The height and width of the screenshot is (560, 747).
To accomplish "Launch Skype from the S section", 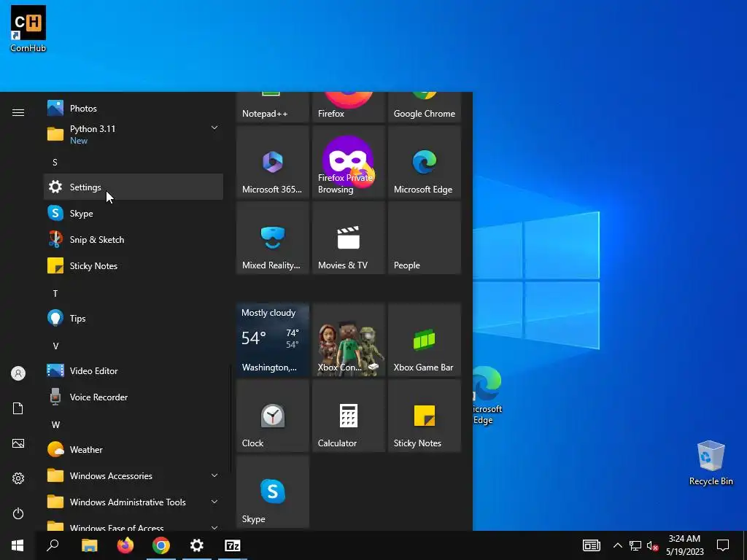I will point(133,213).
